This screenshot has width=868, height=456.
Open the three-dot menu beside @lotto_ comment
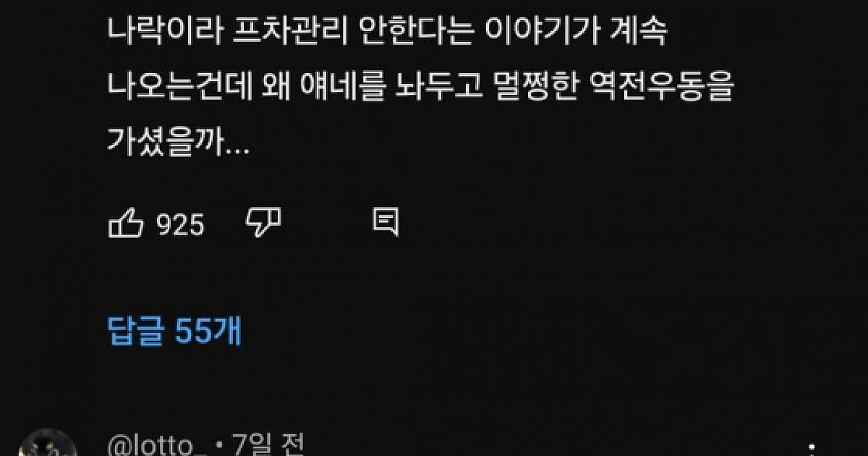[x=817, y=449]
